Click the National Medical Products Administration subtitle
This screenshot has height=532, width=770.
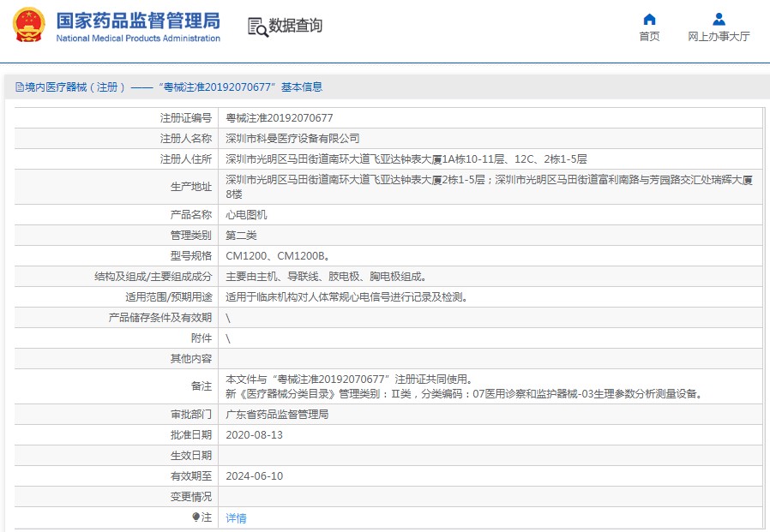pyautogui.click(x=138, y=39)
